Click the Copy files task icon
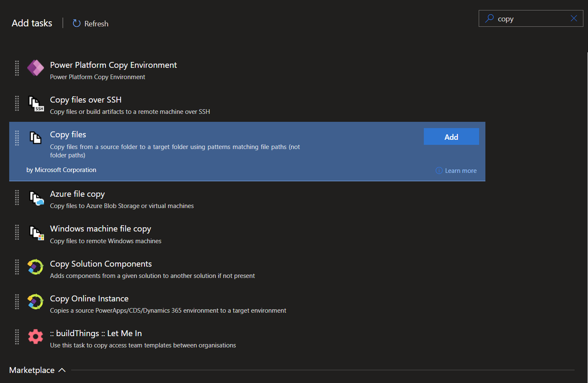 pyautogui.click(x=36, y=137)
